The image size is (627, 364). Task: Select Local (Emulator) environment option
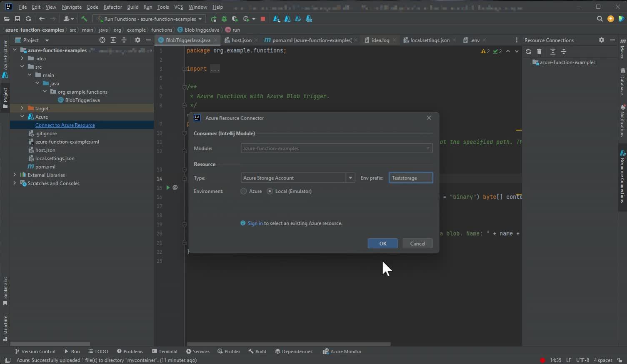pos(270,191)
